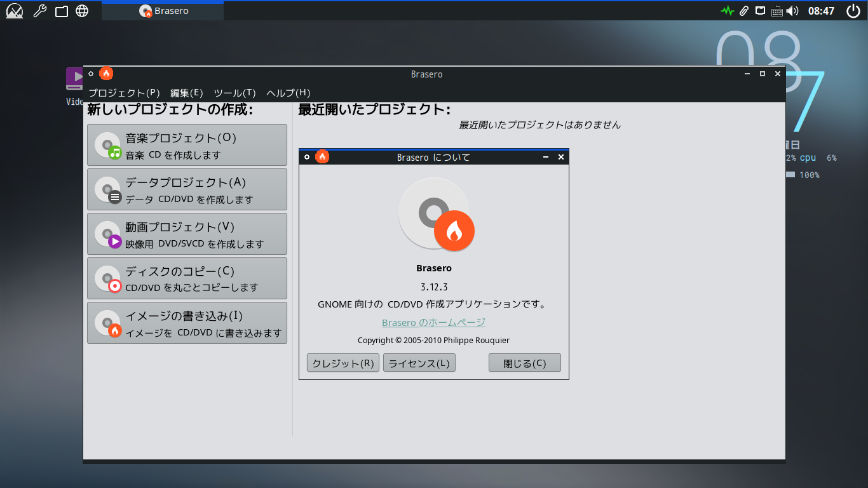The image size is (868, 488).
Task: Open the ツール(T) menu
Action: [234, 93]
